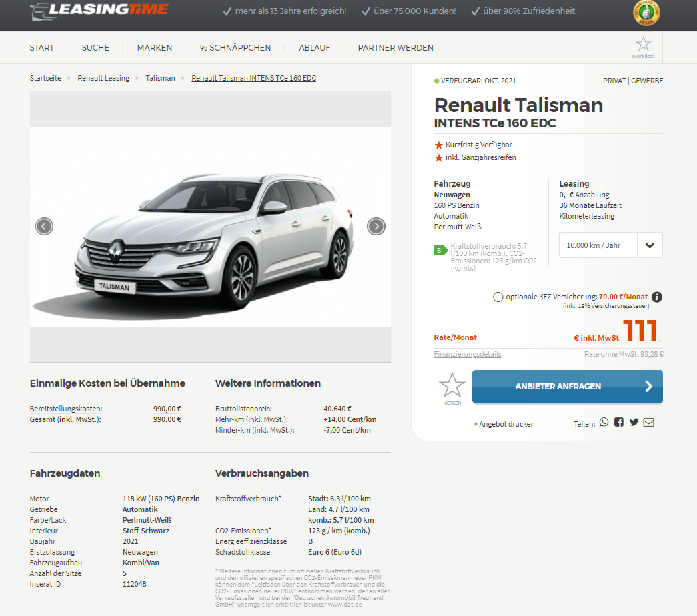Click the green B efficiency badge
The image size is (697, 616).
(x=439, y=250)
